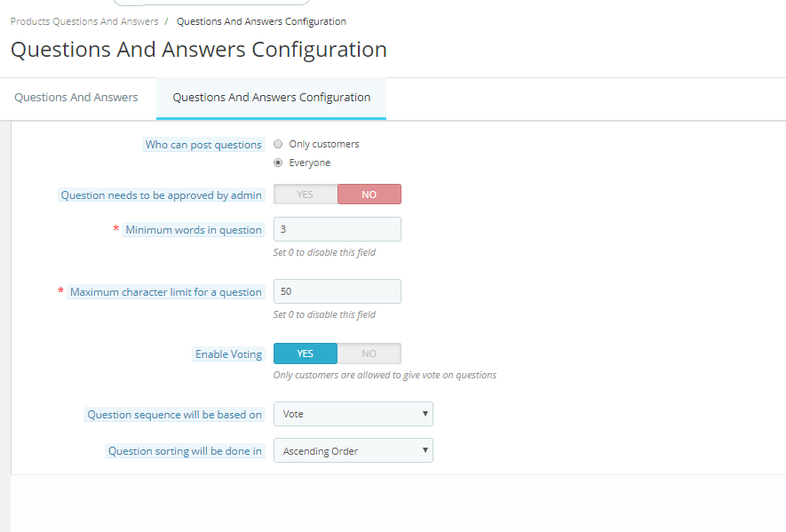
Task: Open the Products Questions And Answers breadcrumb link
Action: (84, 21)
